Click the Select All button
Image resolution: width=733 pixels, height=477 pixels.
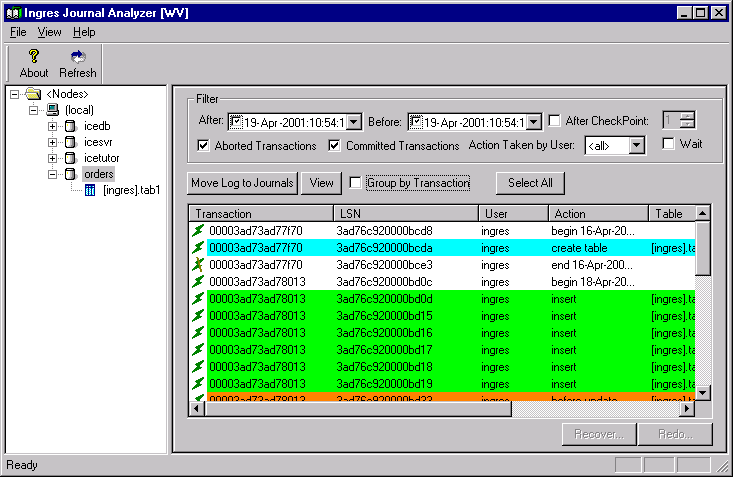coord(530,183)
